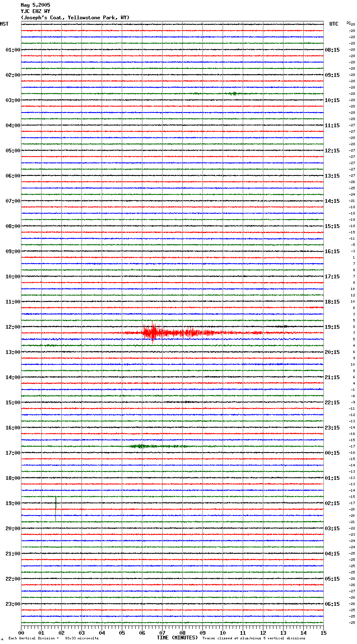Click the 02:15 UTC time label
Viewport: 357px width, 644px height.
pyautogui.click(x=332, y=503)
